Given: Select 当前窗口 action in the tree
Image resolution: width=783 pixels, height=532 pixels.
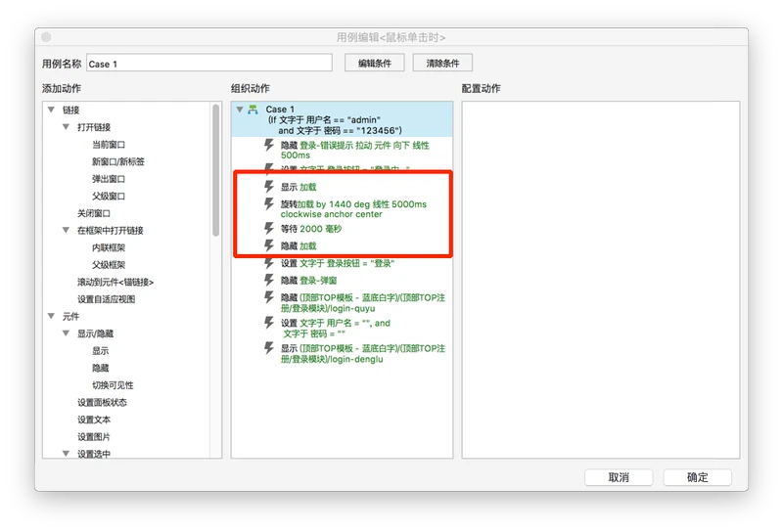Looking at the screenshot, I should [109, 145].
